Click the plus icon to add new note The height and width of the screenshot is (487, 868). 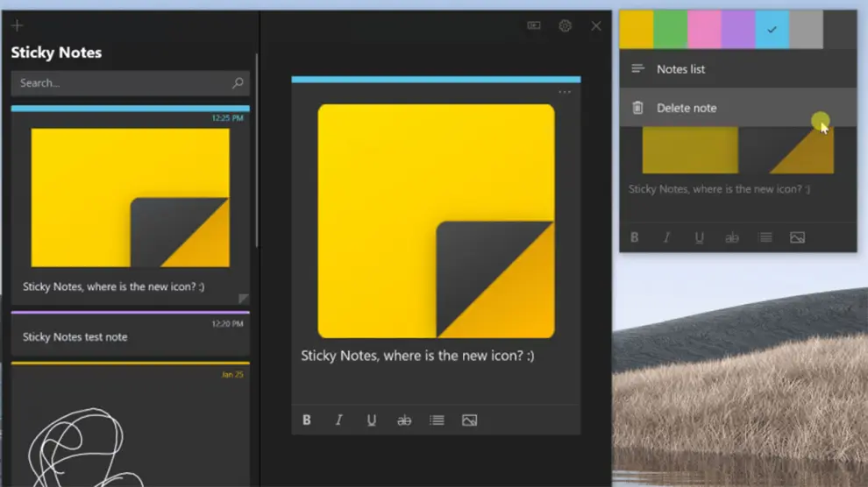coord(17,25)
